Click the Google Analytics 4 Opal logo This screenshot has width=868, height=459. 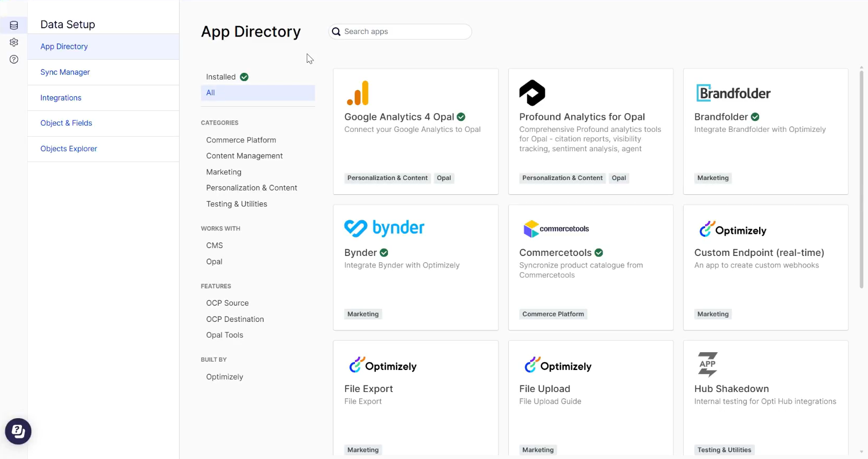[x=358, y=93]
